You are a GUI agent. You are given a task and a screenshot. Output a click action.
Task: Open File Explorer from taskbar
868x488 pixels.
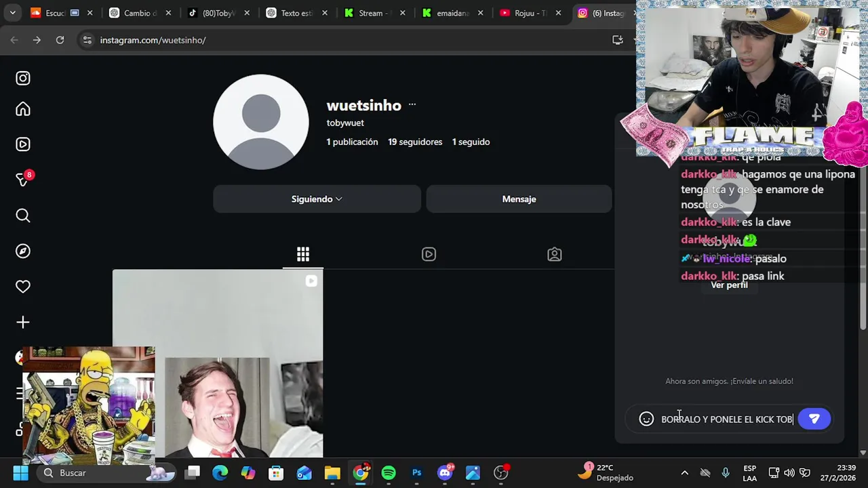332,473
